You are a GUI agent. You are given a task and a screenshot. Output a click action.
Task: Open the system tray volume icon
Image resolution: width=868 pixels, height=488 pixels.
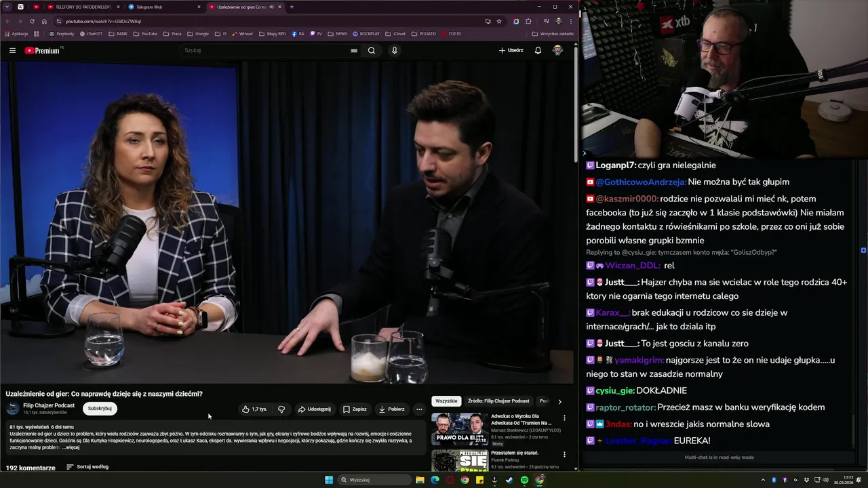(x=826, y=480)
